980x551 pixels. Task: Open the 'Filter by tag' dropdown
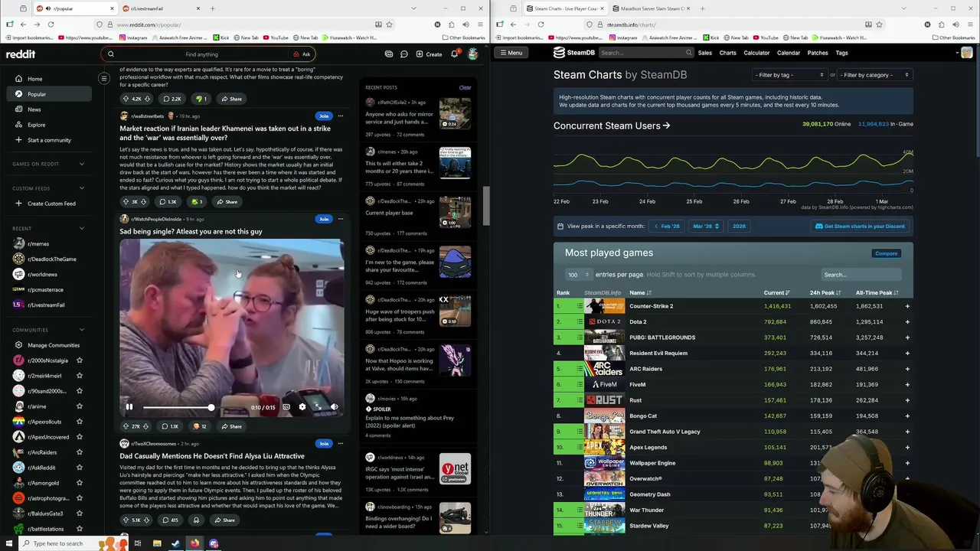tap(789, 75)
